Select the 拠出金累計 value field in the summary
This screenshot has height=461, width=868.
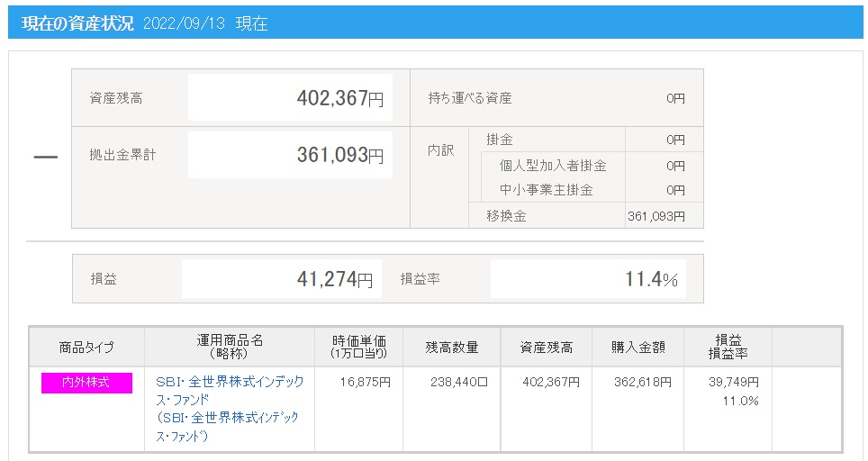click(x=290, y=155)
